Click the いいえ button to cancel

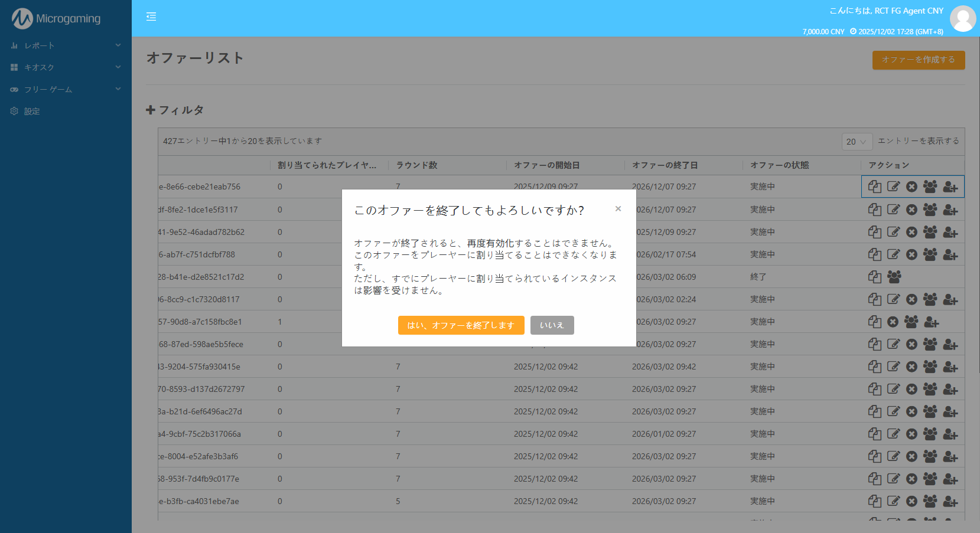[552, 325]
